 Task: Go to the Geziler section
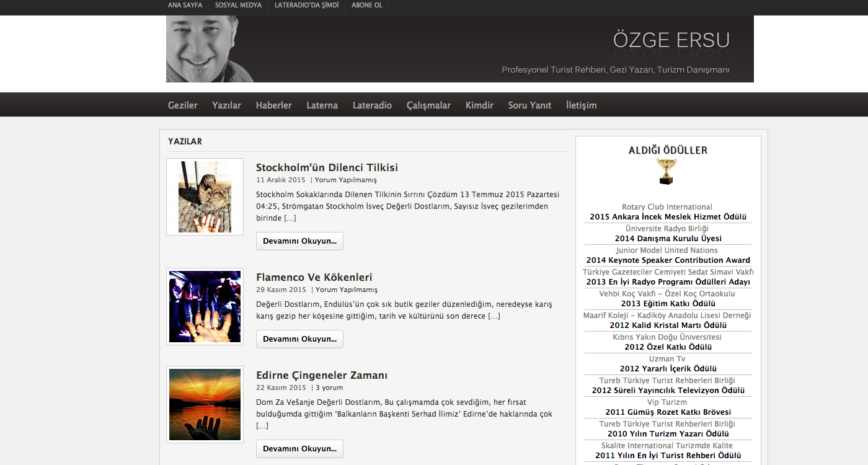pyautogui.click(x=183, y=105)
